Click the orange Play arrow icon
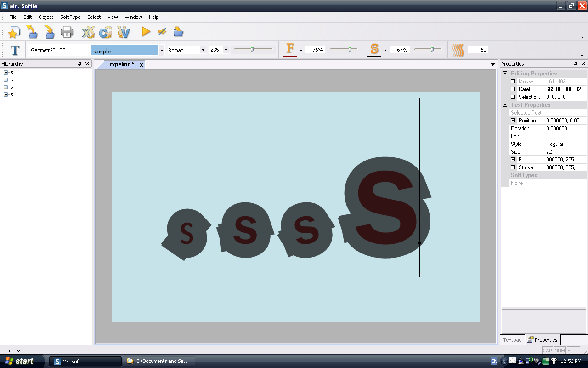The height and width of the screenshot is (368, 588). click(x=146, y=32)
